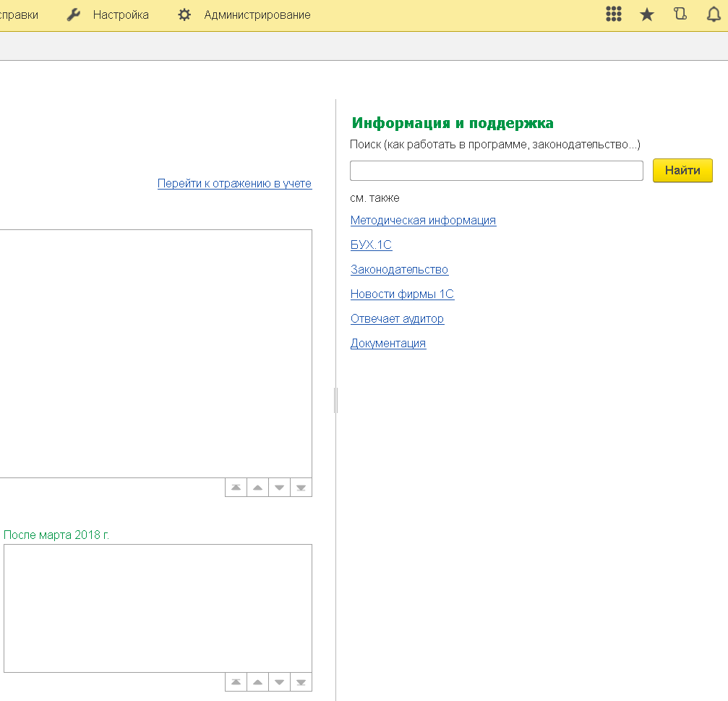Viewport: 728px width, 701px height.
Task: Click the Администрирование gear icon
Action: tap(184, 15)
